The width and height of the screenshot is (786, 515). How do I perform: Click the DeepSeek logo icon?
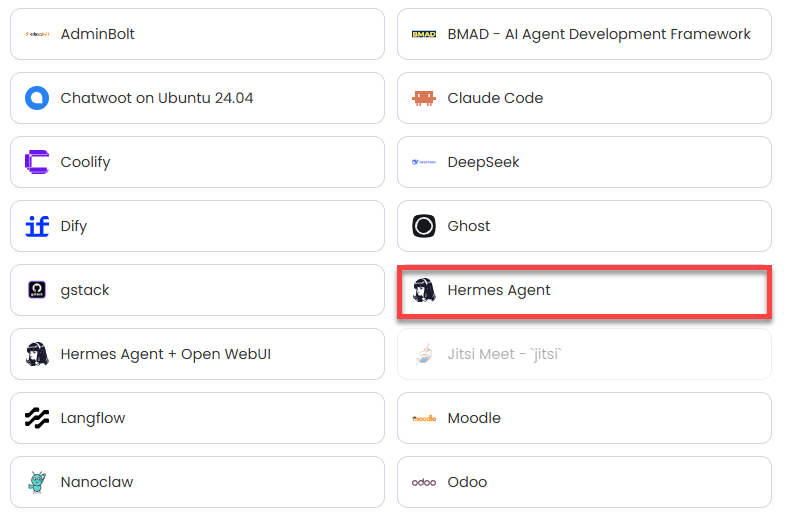click(424, 162)
